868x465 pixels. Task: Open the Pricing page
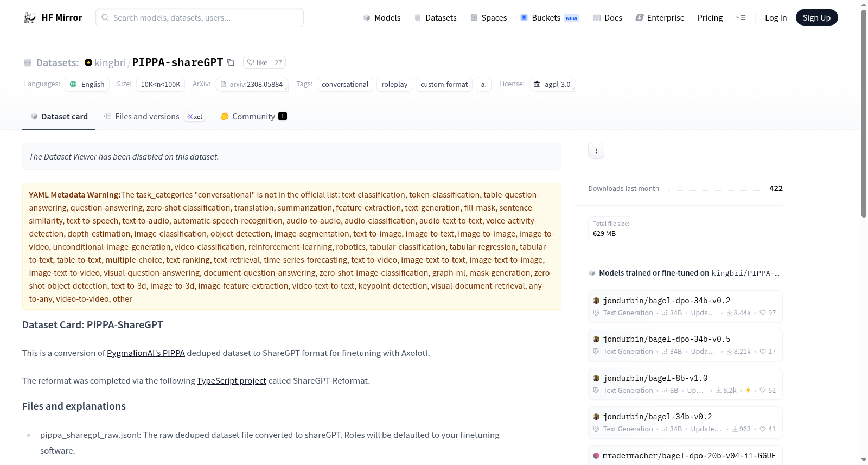click(x=710, y=17)
